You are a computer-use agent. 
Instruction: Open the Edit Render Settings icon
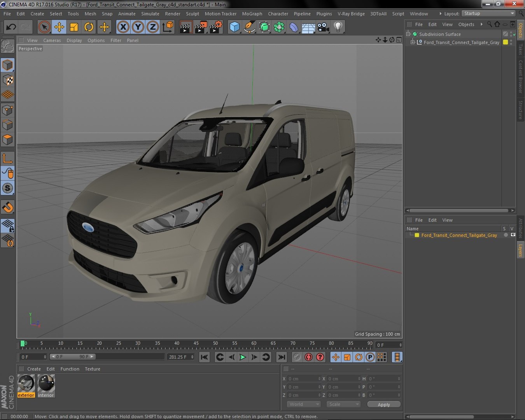(x=215, y=27)
